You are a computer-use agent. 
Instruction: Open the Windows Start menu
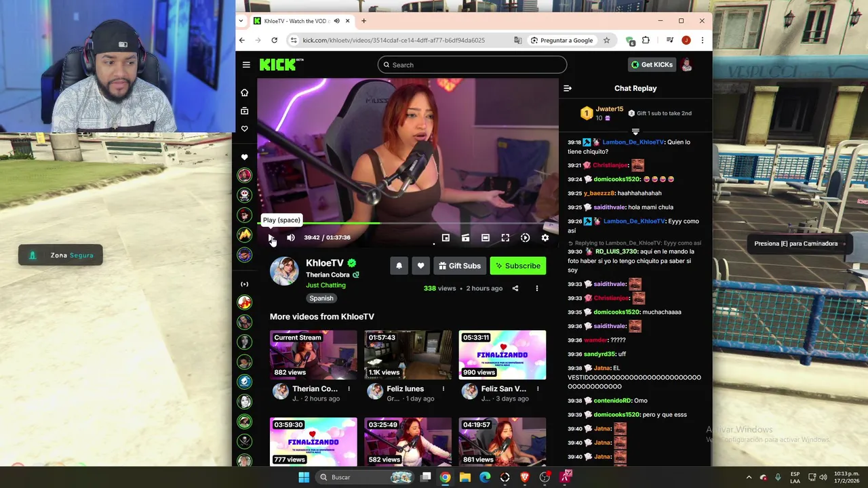(304, 477)
